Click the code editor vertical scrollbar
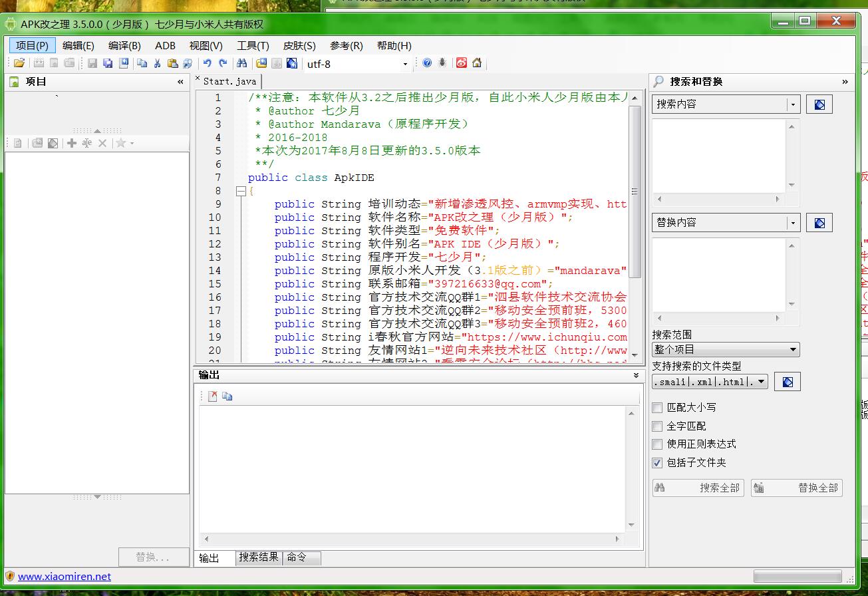The height and width of the screenshot is (596, 868). [x=635, y=193]
